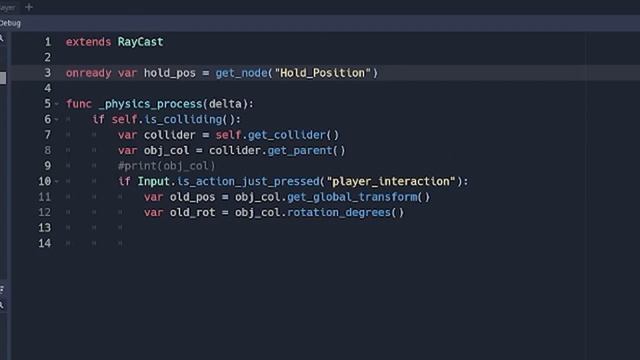
Task: Click the rotation_degrees call on line 12
Action: coord(339,212)
